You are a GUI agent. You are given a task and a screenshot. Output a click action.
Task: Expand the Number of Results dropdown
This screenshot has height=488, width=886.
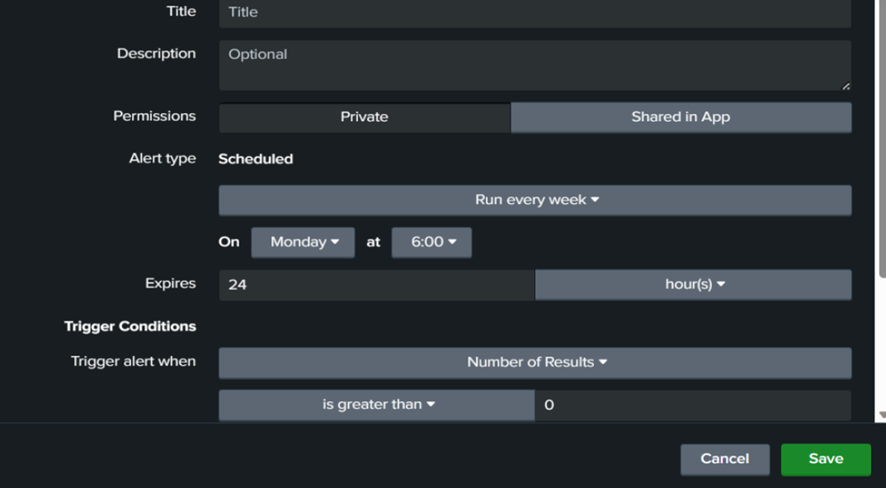535,362
